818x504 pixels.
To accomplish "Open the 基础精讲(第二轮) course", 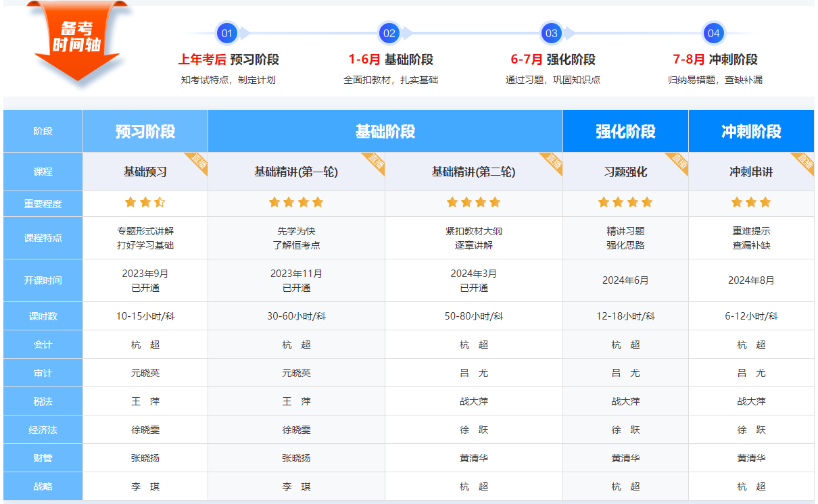I will coord(473,172).
